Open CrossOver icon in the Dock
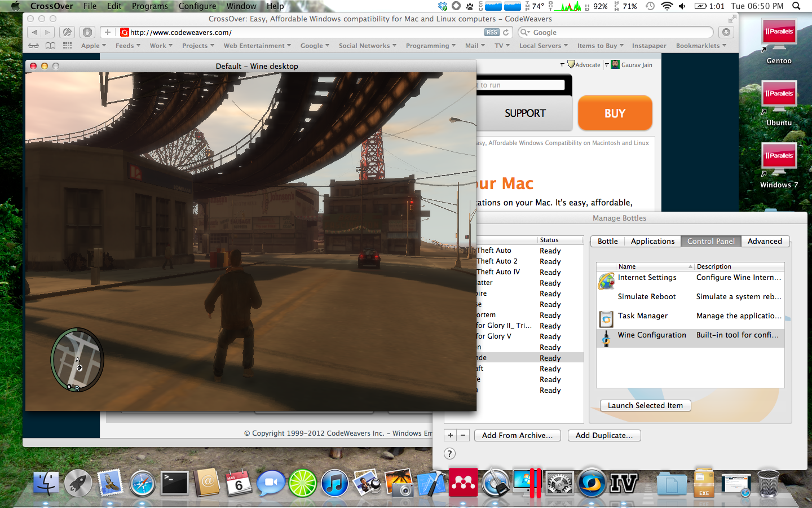This screenshot has width=812, height=508. 592,483
